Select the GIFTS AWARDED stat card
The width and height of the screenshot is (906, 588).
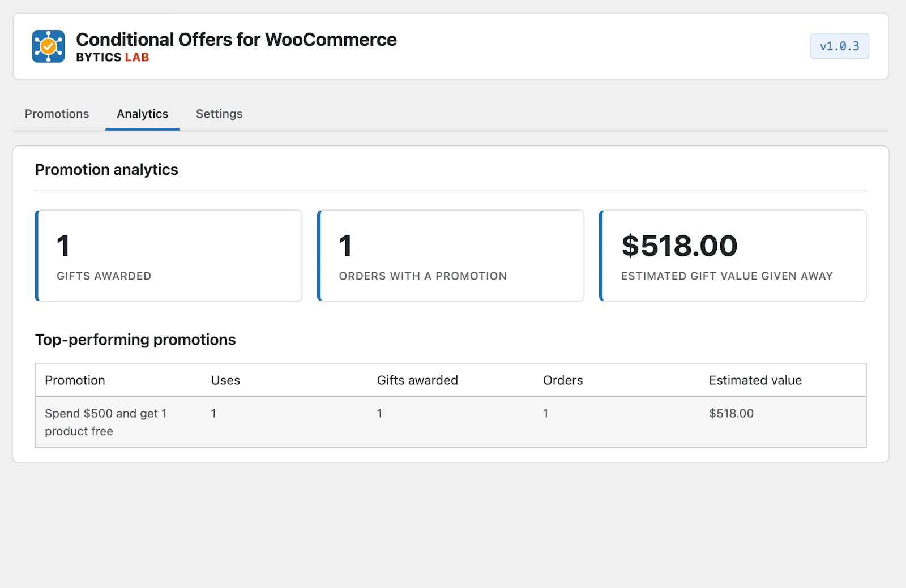(x=168, y=256)
